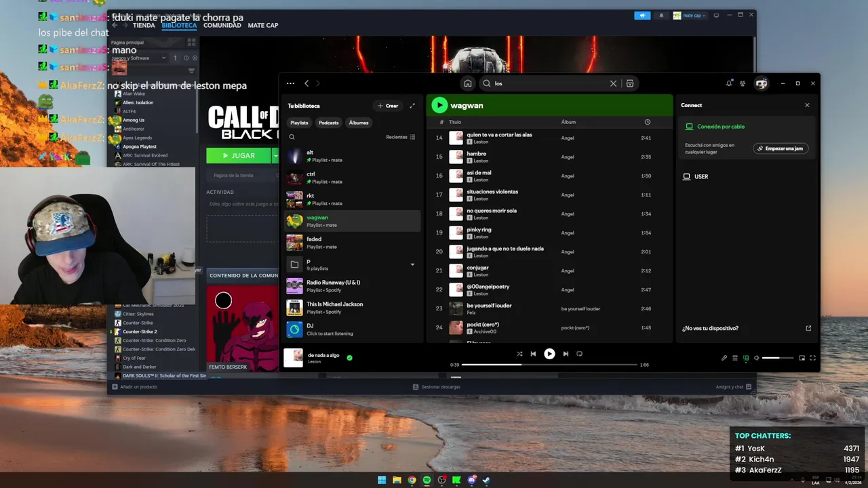The image size is (868, 488).
Task: Filter library by Playlists
Action: pyautogui.click(x=299, y=123)
